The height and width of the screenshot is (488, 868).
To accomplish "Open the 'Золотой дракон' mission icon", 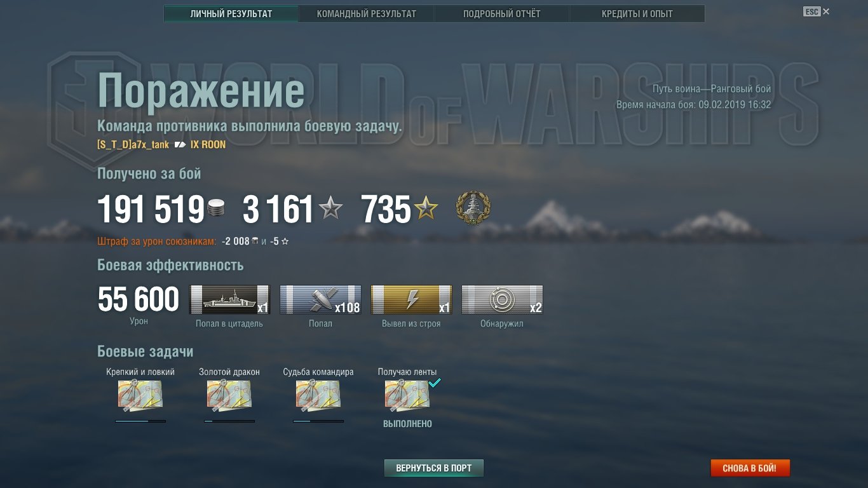I will pos(229,395).
